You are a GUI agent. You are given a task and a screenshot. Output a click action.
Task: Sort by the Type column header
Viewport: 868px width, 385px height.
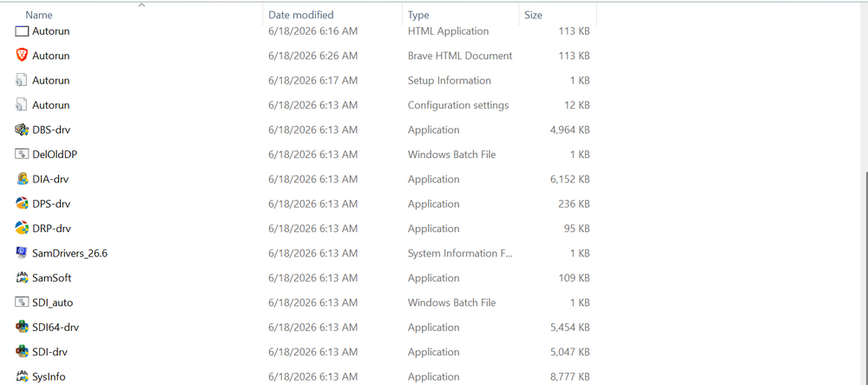418,15
